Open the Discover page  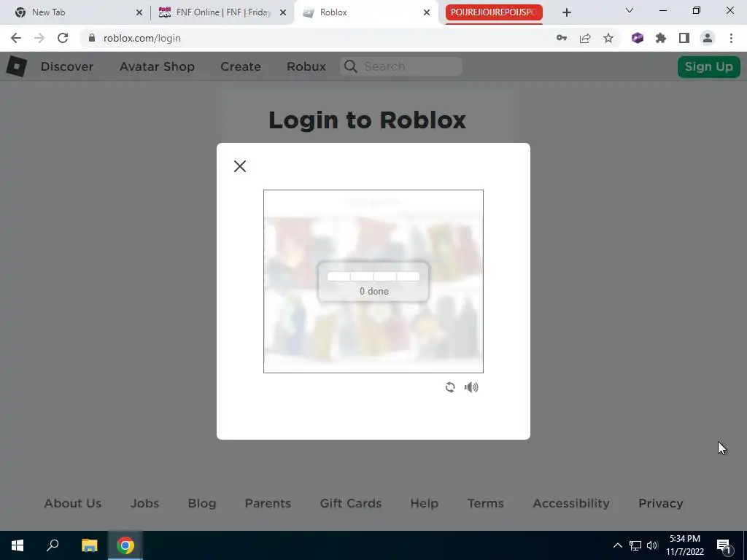coord(67,66)
